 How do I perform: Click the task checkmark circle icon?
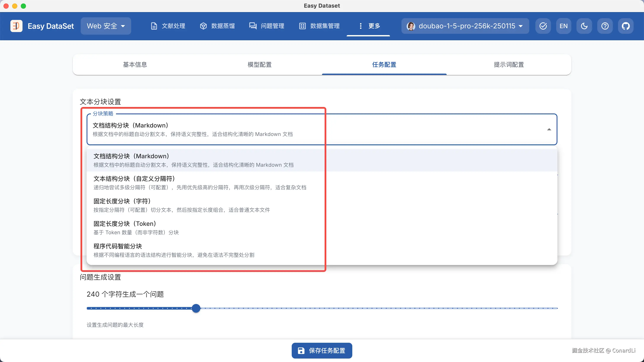543,26
